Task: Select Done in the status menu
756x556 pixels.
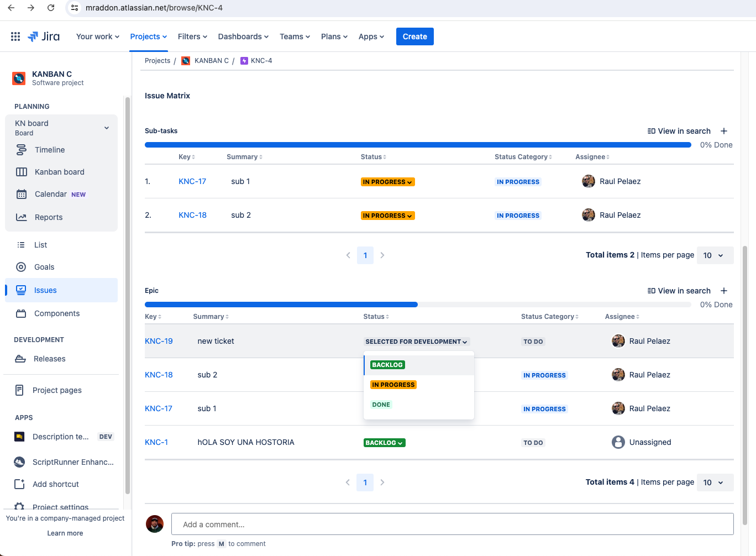Action: 381,405
